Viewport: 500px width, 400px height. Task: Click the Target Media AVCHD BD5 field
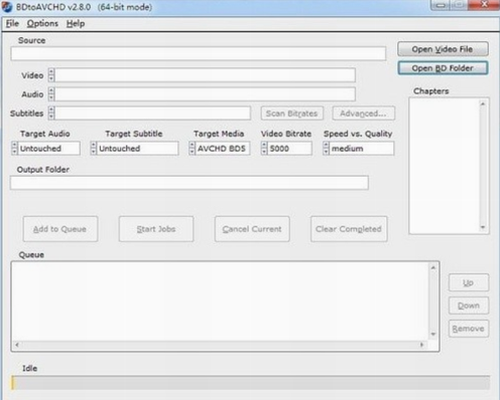(223, 148)
